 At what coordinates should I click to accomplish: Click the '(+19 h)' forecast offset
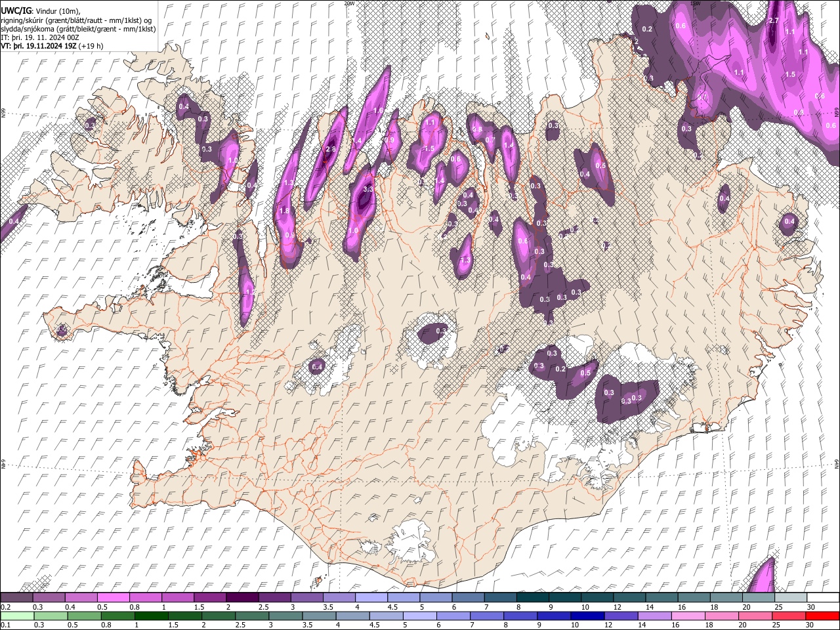(91, 47)
